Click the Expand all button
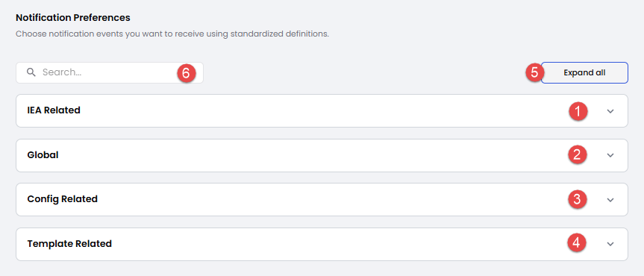The height and width of the screenshot is (276, 644). click(584, 72)
